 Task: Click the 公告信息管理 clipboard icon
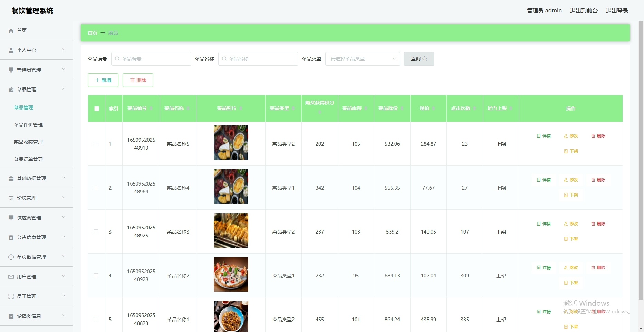coord(11,237)
